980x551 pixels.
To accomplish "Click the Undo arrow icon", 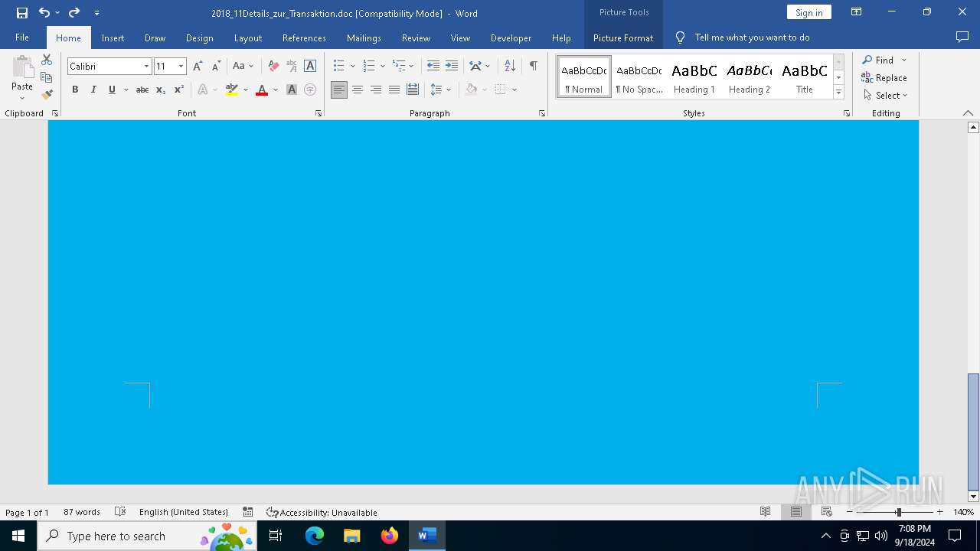I will coord(44,13).
